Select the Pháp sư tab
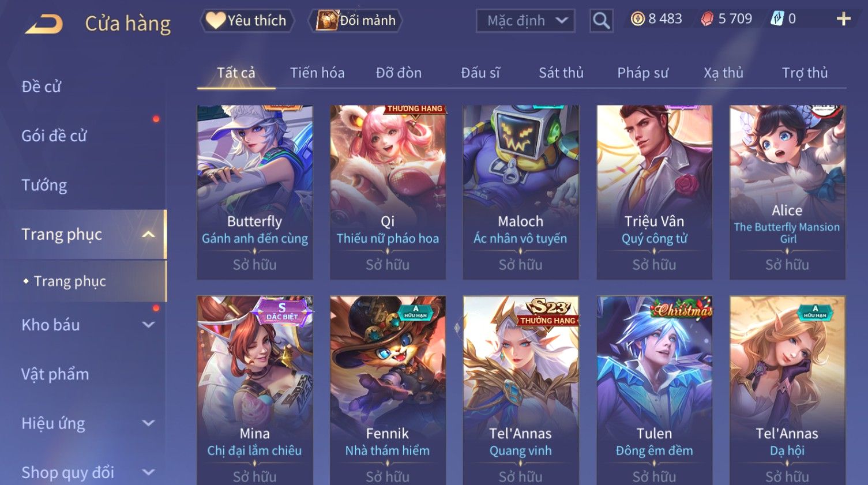This screenshot has width=868, height=485. tap(643, 73)
